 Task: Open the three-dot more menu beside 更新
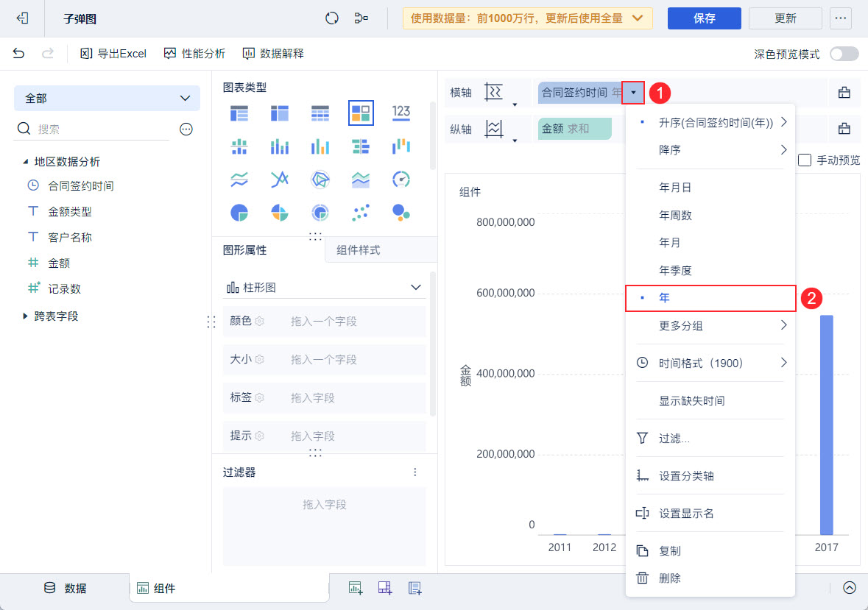(x=840, y=18)
